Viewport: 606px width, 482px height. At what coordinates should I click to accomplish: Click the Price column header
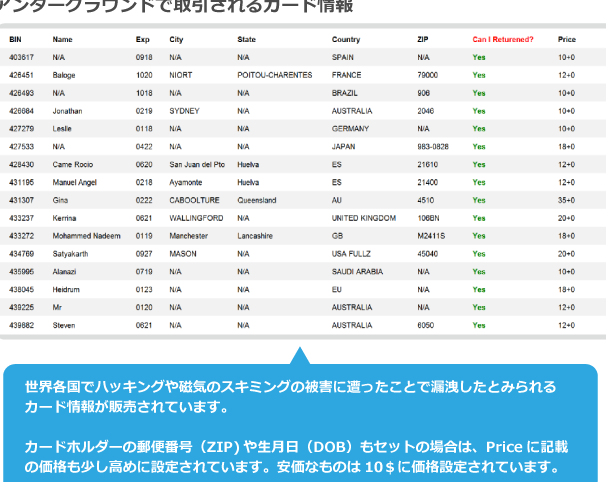(567, 40)
